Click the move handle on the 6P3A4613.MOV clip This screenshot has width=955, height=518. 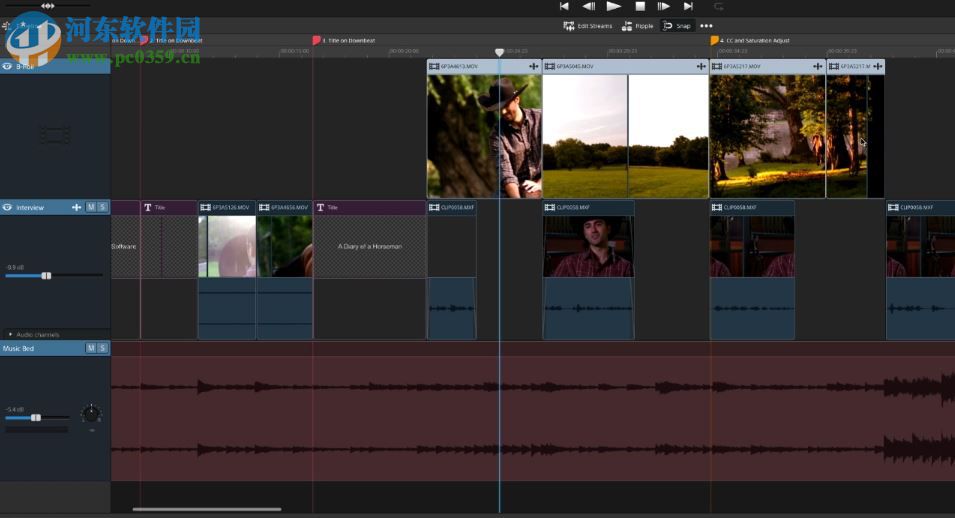tap(534, 66)
